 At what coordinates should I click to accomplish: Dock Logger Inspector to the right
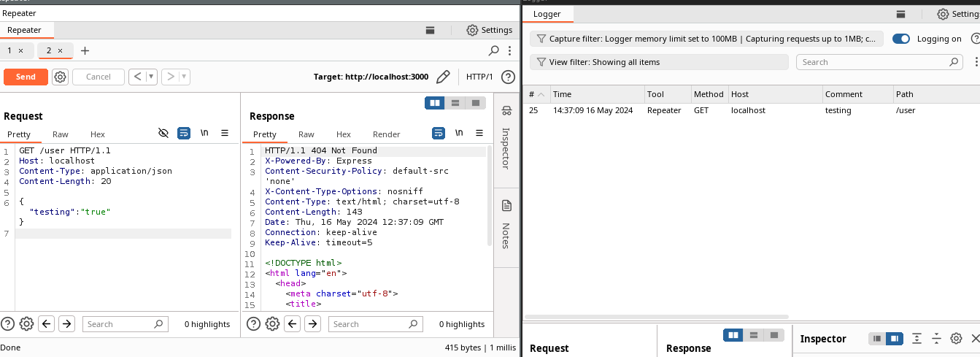894,339
